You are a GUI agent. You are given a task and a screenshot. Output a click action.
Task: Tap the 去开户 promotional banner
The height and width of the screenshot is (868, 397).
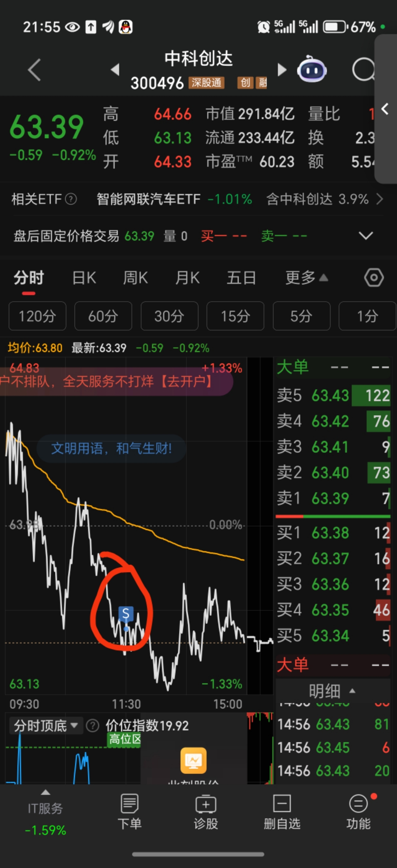pos(116,382)
